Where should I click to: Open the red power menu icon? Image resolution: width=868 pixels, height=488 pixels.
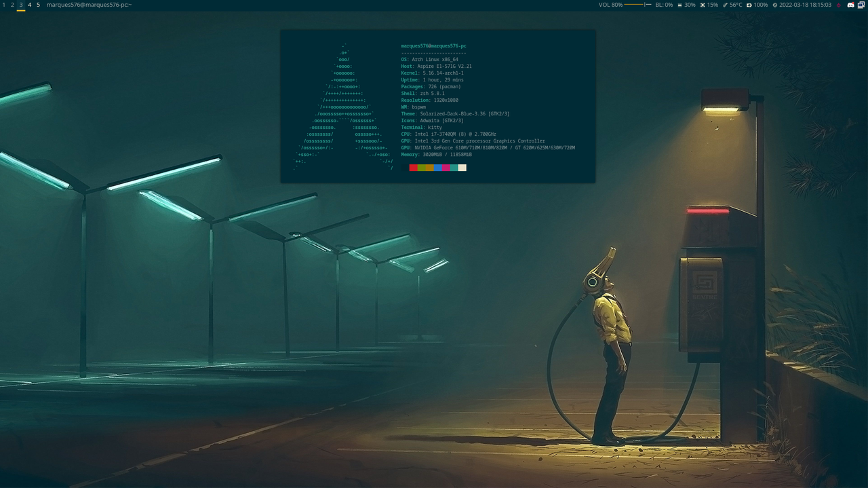(x=839, y=5)
